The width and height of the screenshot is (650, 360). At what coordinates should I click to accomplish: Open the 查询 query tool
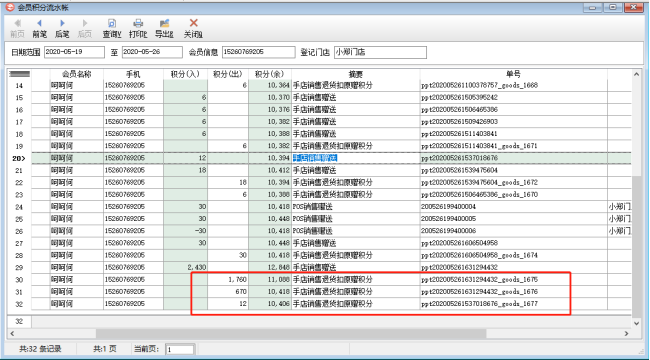click(112, 28)
